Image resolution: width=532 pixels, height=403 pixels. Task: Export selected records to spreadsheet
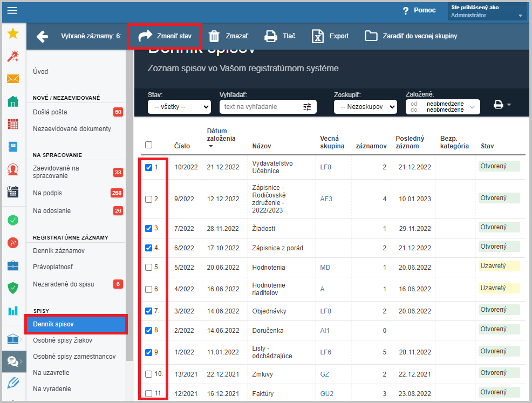click(x=330, y=36)
